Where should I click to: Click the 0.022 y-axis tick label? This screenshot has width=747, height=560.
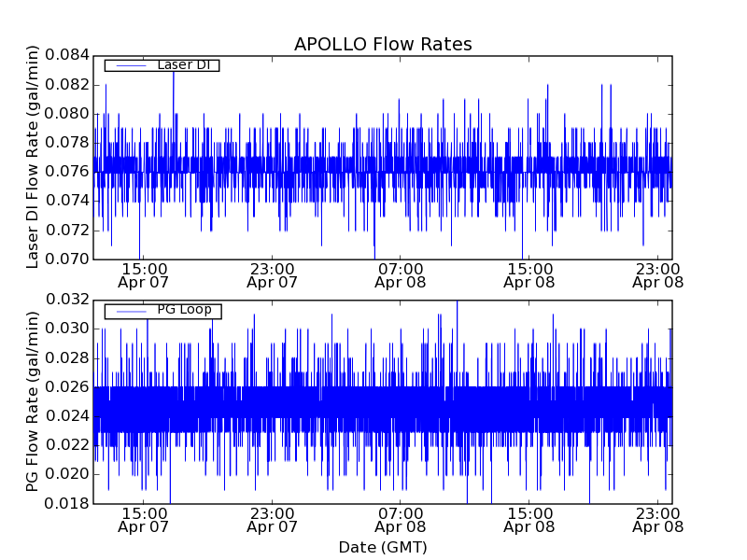(x=67, y=445)
